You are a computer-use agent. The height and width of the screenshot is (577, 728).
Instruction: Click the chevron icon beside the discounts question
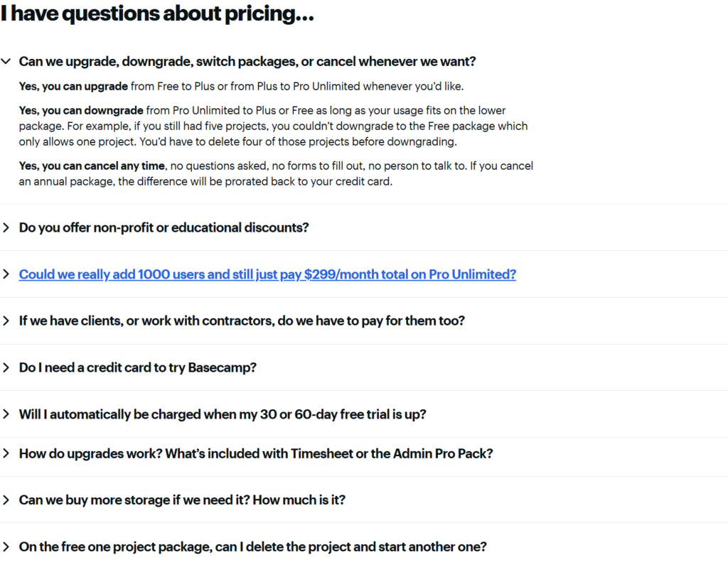point(6,227)
